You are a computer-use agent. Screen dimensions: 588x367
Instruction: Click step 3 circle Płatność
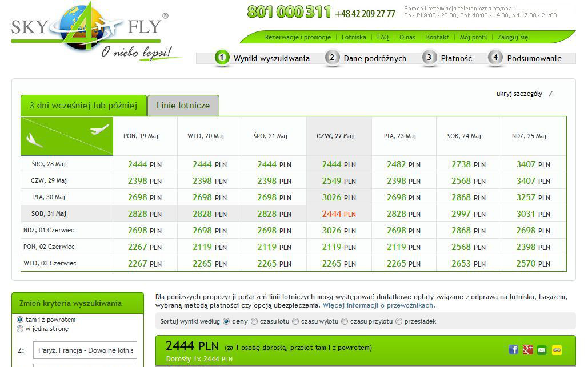coord(429,58)
